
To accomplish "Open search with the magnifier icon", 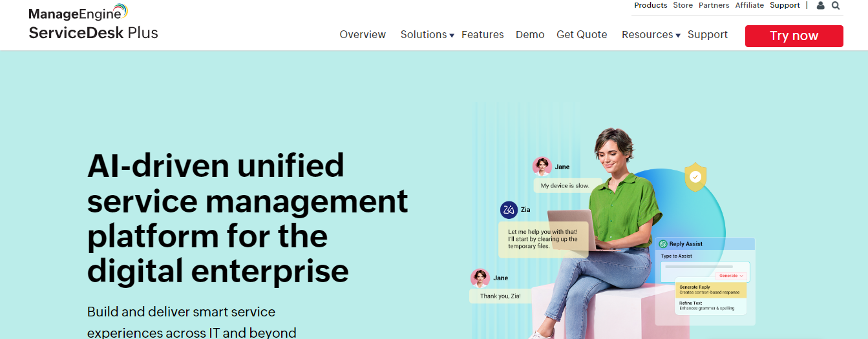I will point(836,6).
